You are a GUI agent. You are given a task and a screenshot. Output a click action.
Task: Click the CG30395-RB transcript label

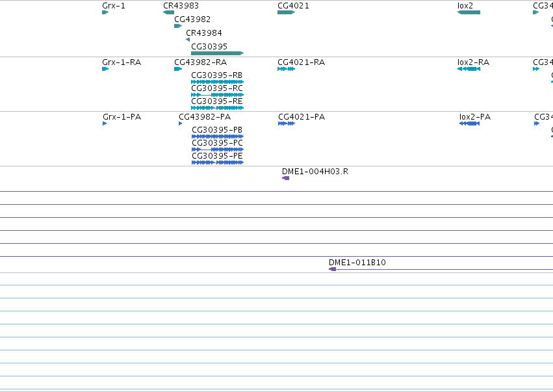point(217,75)
